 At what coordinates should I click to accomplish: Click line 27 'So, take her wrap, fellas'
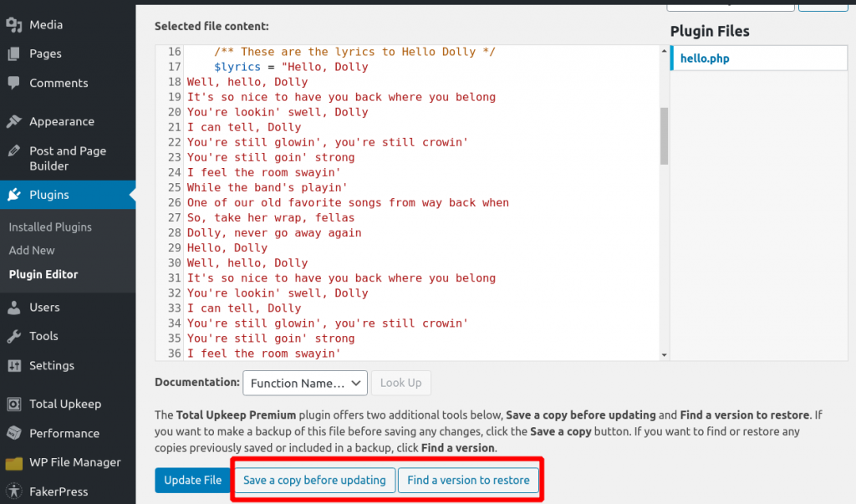coord(271,218)
